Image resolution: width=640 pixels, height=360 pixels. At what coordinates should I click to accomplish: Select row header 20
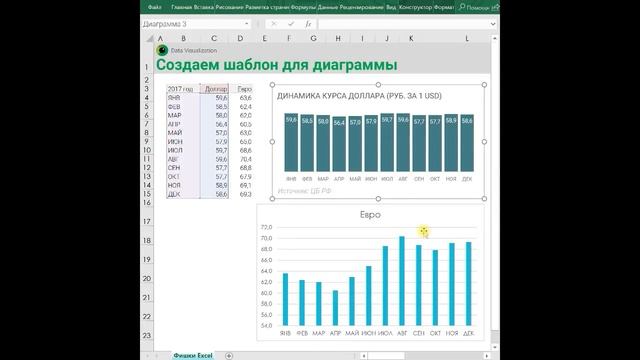[147, 279]
